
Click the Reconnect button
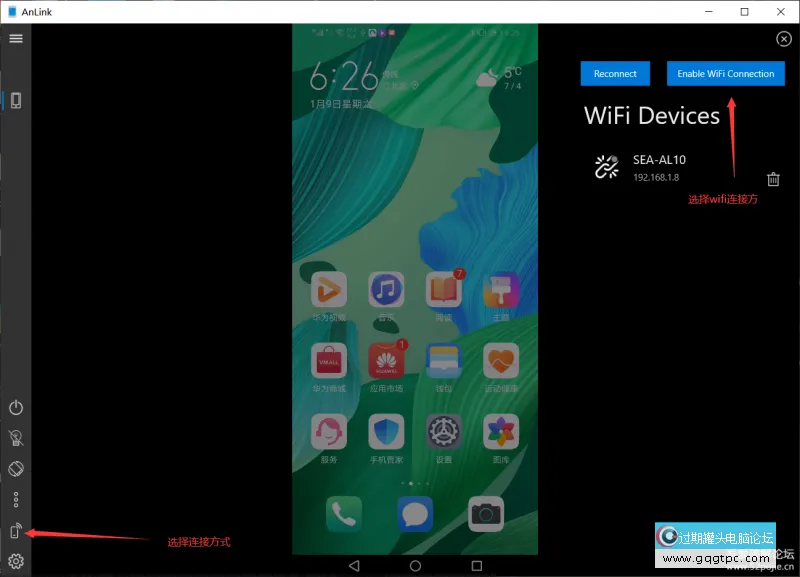pos(615,74)
